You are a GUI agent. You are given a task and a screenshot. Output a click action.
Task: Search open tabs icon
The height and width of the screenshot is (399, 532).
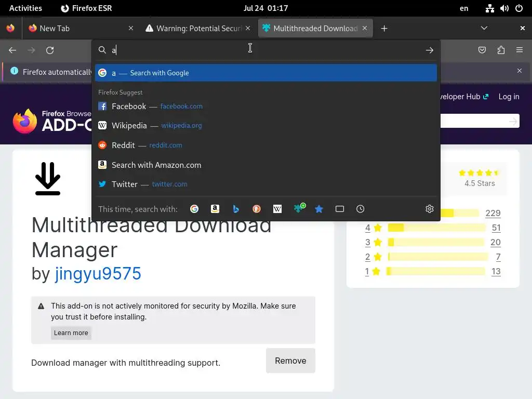tap(340, 209)
